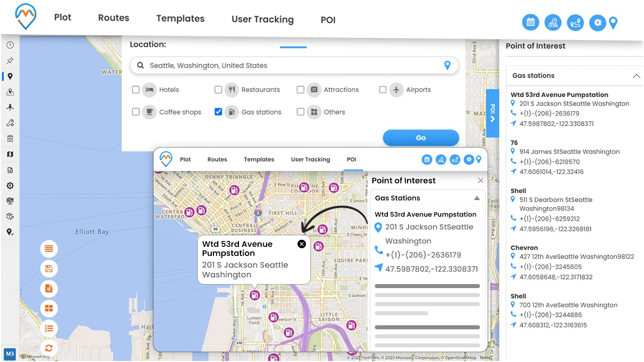The height and width of the screenshot is (362, 644).
Task: Enable the Hotels checkbox
Action: coord(136,89)
